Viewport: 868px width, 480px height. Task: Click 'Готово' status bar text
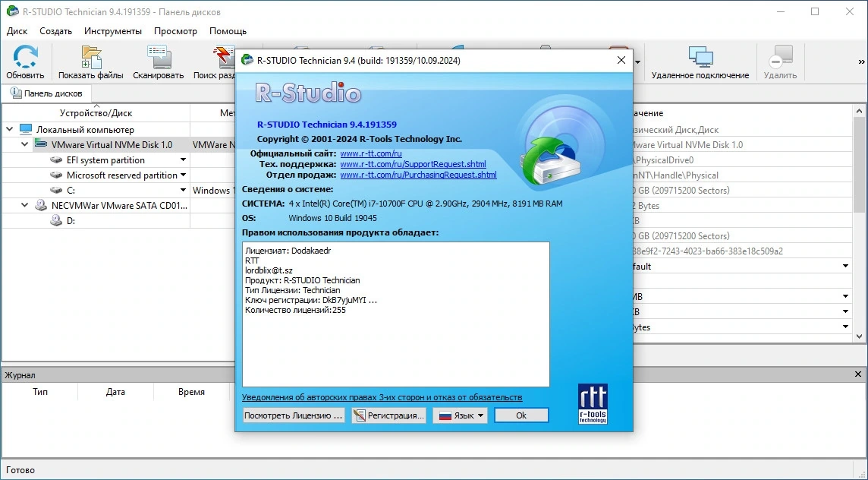pos(20,469)
